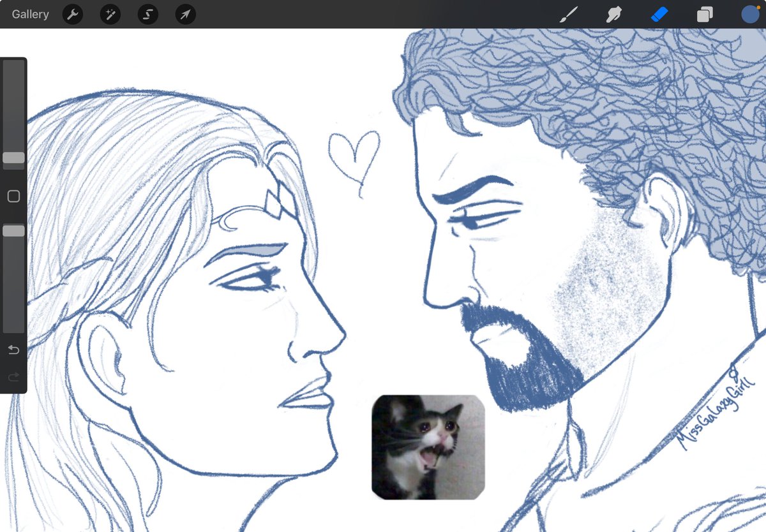The height and width of the screenshot is (532, 766).
Task: Open the active color disc
Action: pos(749,14)
